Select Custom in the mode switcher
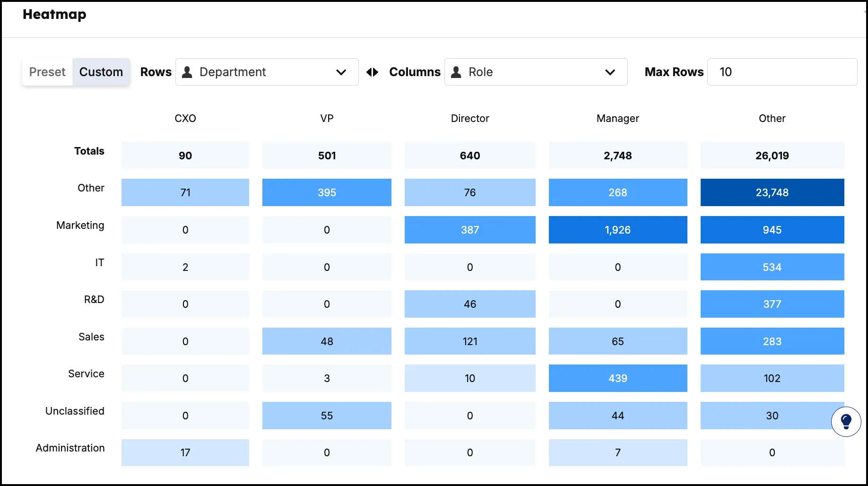This screenshot has height=486, width=868. [101, 72]
